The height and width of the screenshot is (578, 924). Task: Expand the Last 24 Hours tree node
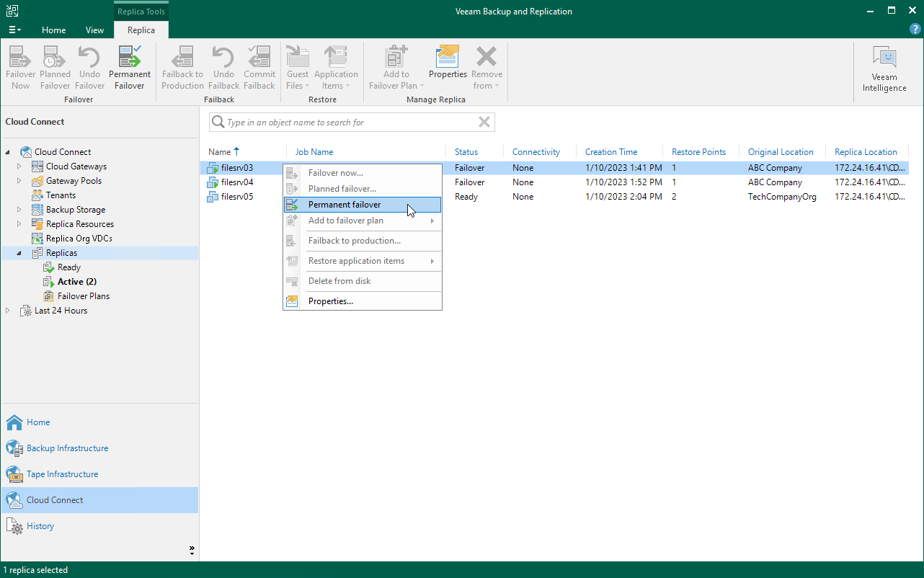[x=9, y=311]
